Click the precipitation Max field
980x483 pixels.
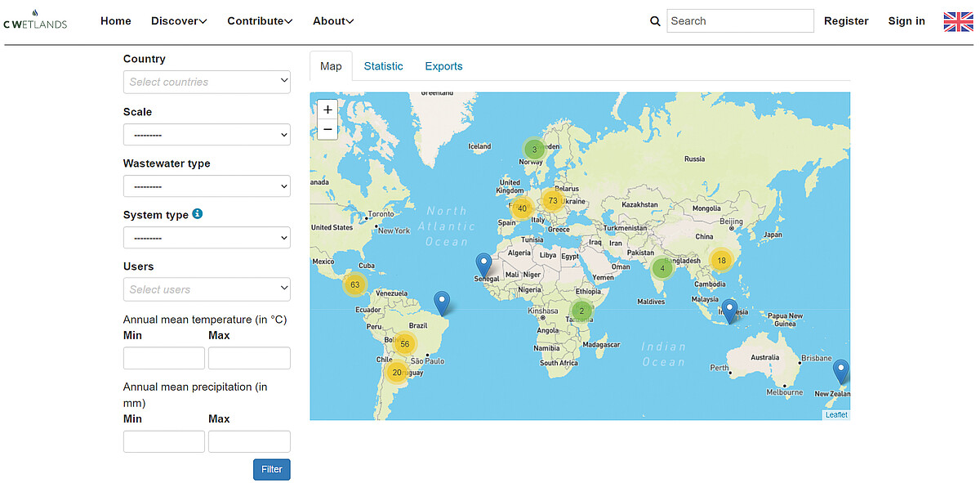[x=249, y=441]
